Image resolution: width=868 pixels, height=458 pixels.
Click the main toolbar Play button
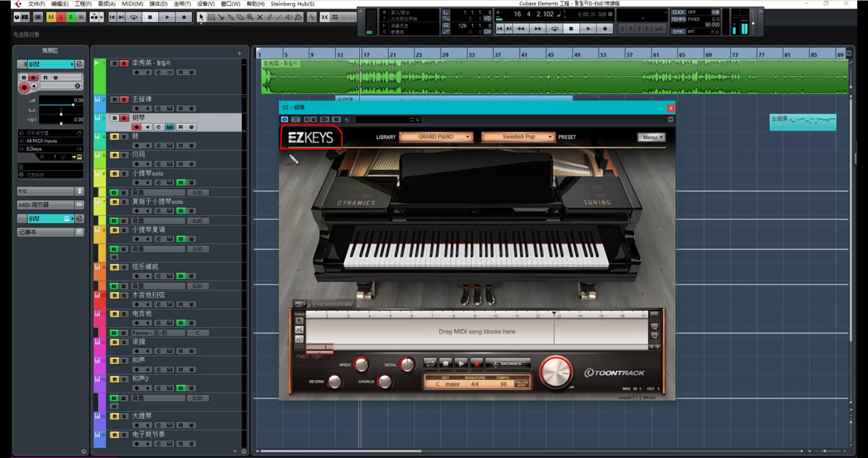167,17
